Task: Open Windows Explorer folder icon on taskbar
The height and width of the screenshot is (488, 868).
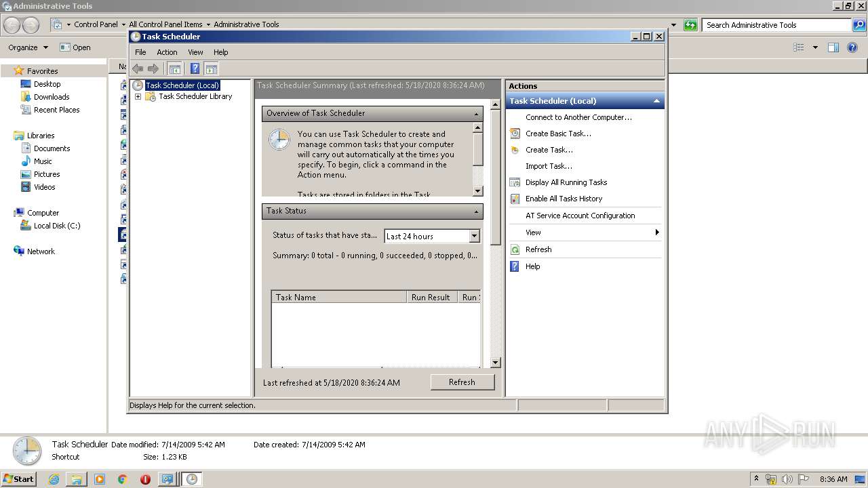Action: (x=77, y=479)
